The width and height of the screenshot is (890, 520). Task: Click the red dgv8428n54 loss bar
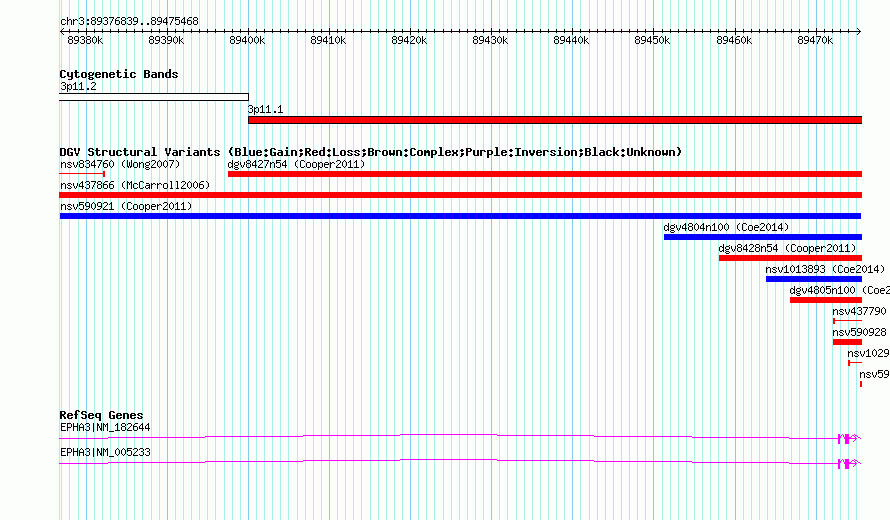click(x=790, y=258)
